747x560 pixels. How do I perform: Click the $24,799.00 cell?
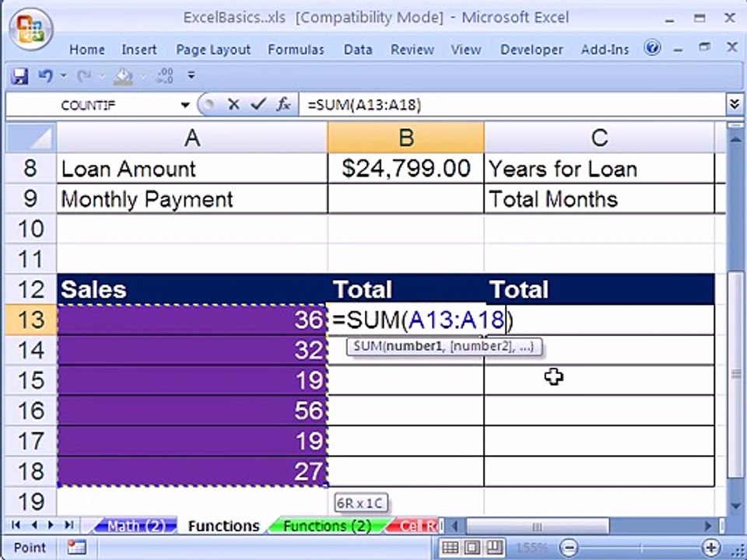pos(406,169)
